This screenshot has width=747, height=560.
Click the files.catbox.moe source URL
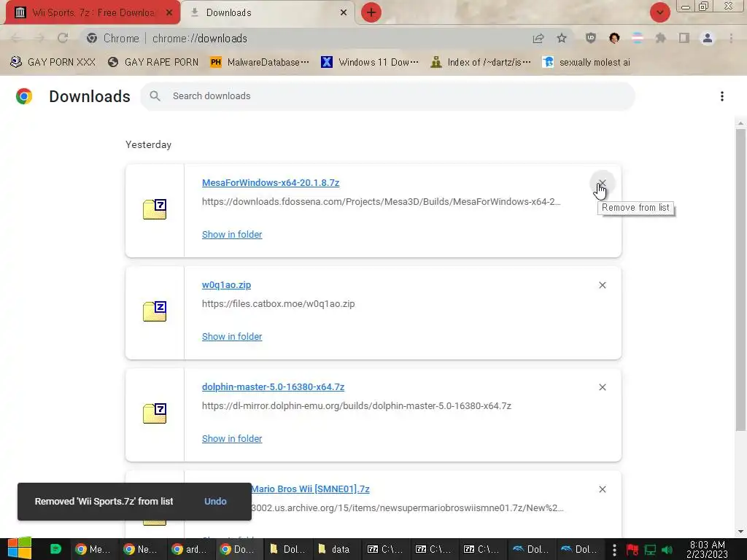click(278, 304)
